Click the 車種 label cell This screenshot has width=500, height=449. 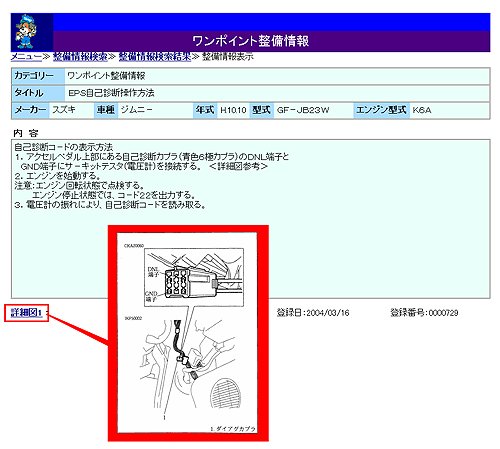(x=106, y=110)
